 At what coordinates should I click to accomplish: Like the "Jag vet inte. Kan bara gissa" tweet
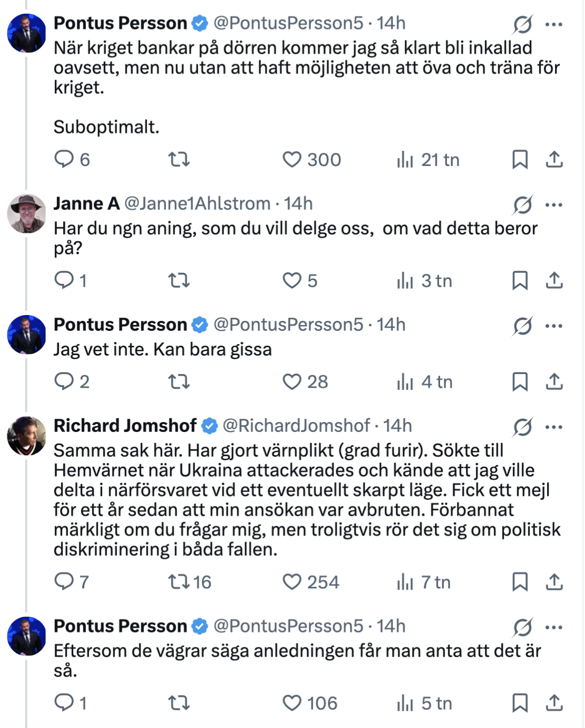click(x=292, y=381)
